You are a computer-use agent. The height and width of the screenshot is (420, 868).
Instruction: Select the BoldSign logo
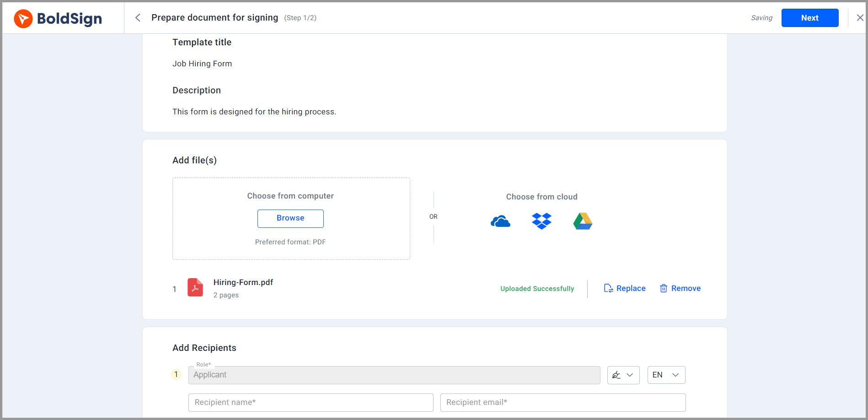coord(58,18)
